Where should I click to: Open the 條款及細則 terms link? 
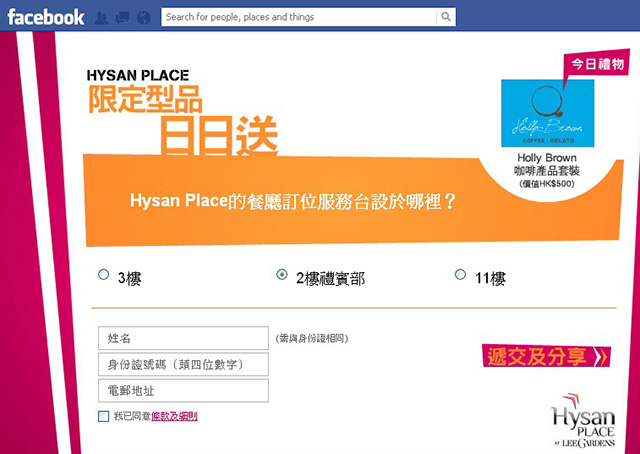click(x=174, y=416)
